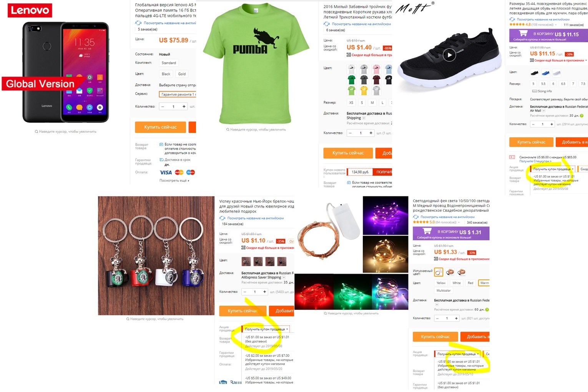Image resolution: width=588 pixels, height=392 pixels.
Task: Expand the Air Mail shipping method dropdown
Action: click(543, 111)
